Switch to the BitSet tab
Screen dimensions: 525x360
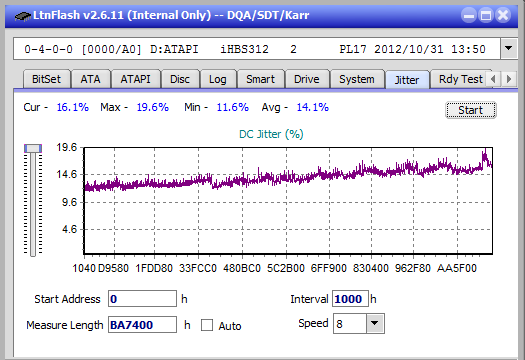click(x=47, y=79)
